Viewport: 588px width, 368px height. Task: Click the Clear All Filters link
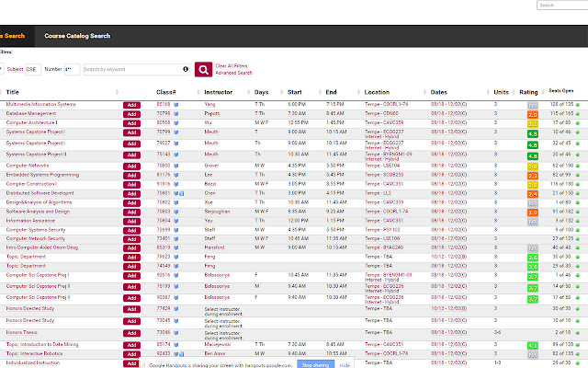[232, 65]
